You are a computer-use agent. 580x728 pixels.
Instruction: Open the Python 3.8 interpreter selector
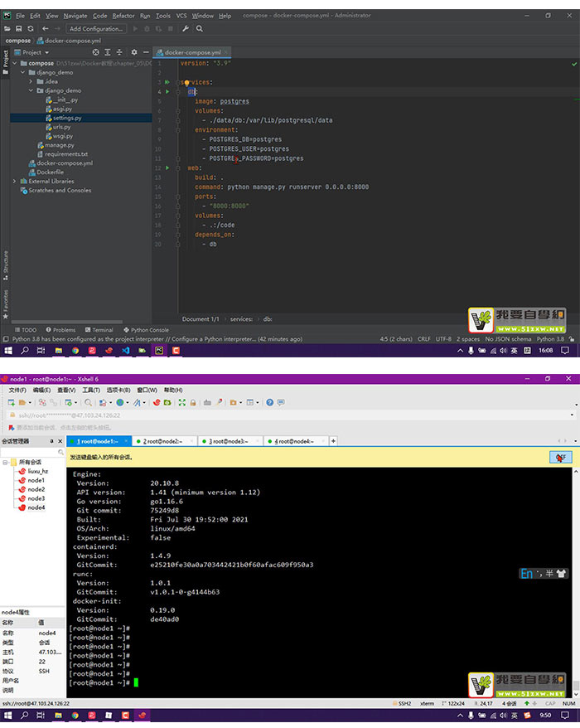coord(550,339)
